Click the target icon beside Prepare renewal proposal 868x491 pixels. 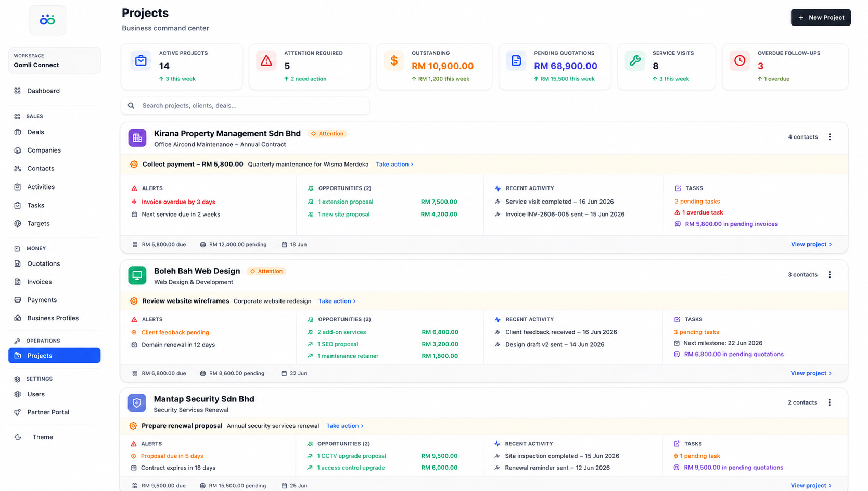click(x=133, y=426)
